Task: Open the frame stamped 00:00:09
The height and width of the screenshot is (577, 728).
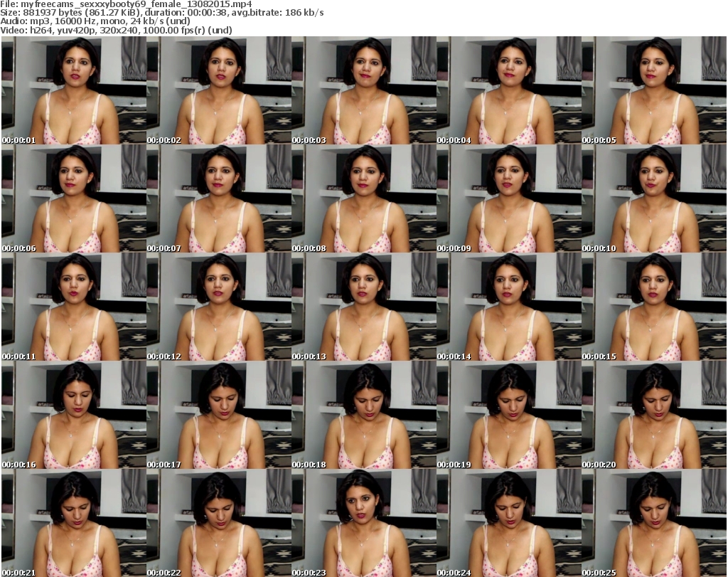Action: 509,198
